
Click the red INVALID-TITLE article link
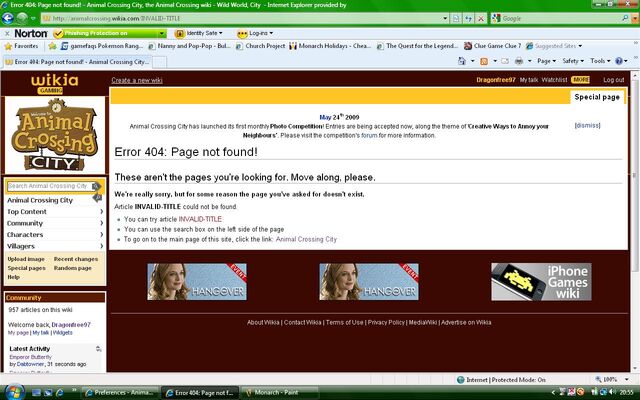200,219
